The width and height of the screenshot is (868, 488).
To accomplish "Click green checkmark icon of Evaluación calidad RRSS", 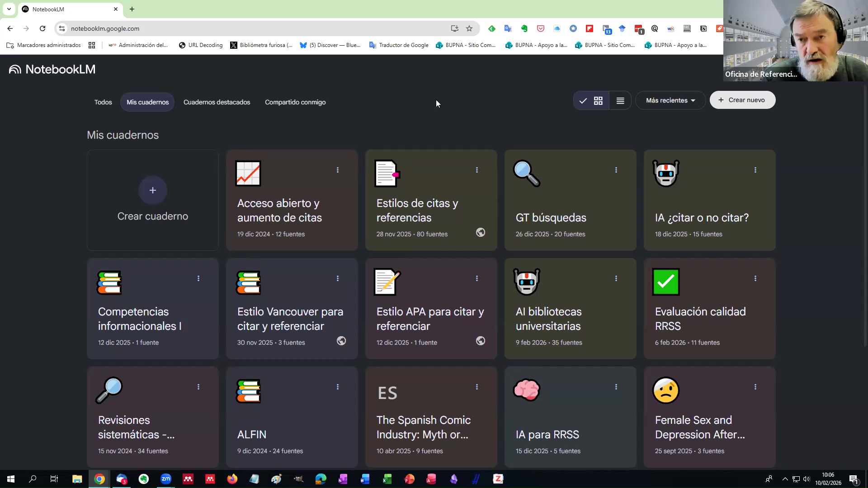I will coord(666,282).
